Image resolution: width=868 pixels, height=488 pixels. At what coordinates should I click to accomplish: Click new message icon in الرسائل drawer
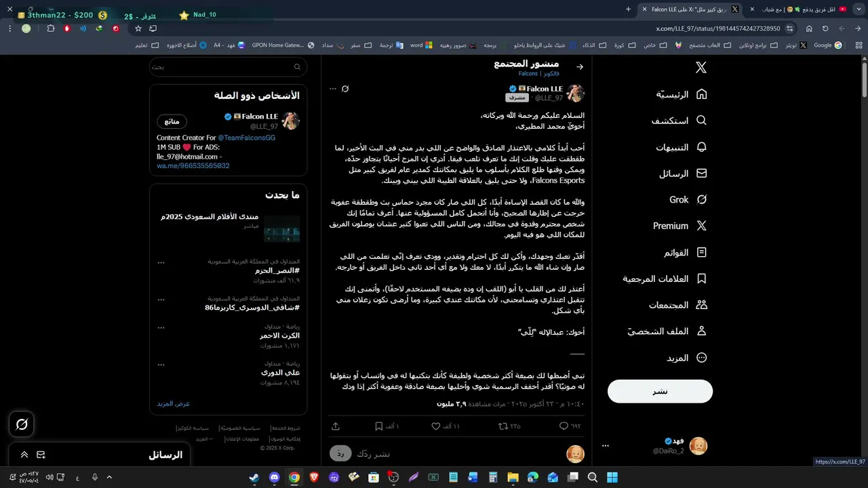41,455
